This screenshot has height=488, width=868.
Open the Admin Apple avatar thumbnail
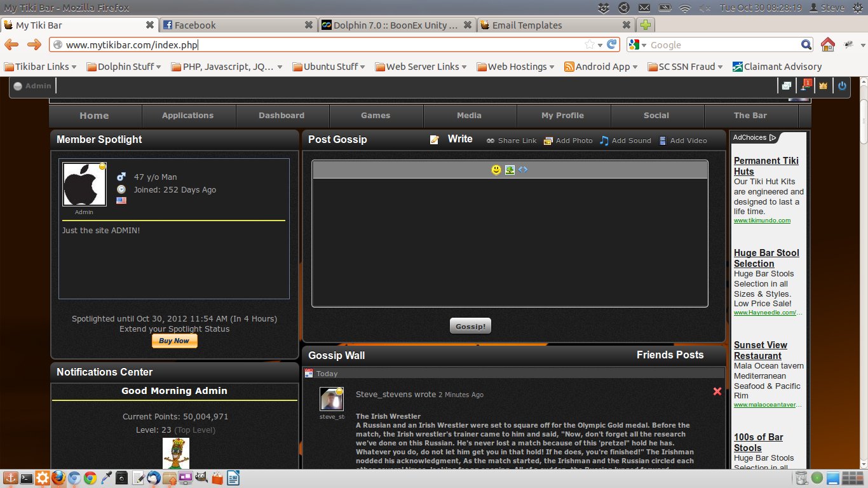point(85,184)
